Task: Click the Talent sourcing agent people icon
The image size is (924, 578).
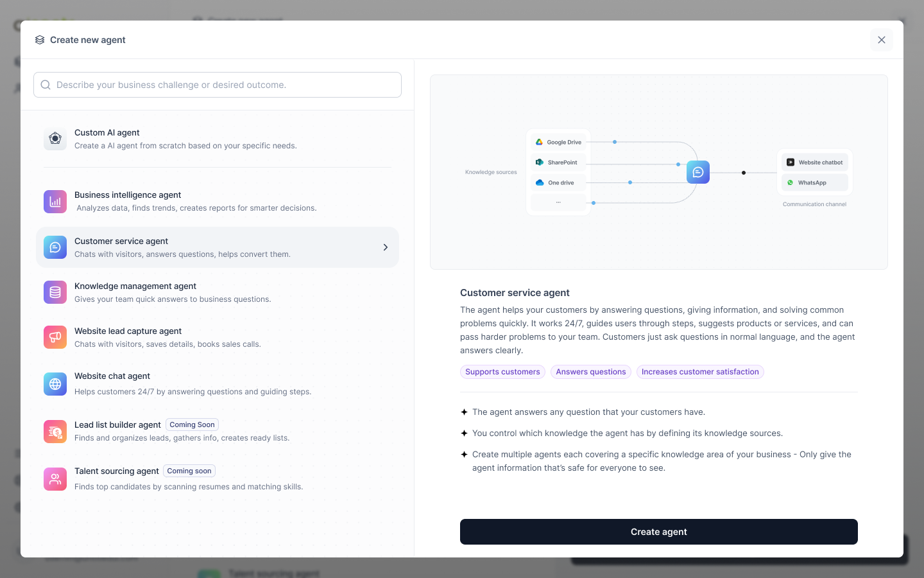Action: pyautogui.click(x=55, y=479)
